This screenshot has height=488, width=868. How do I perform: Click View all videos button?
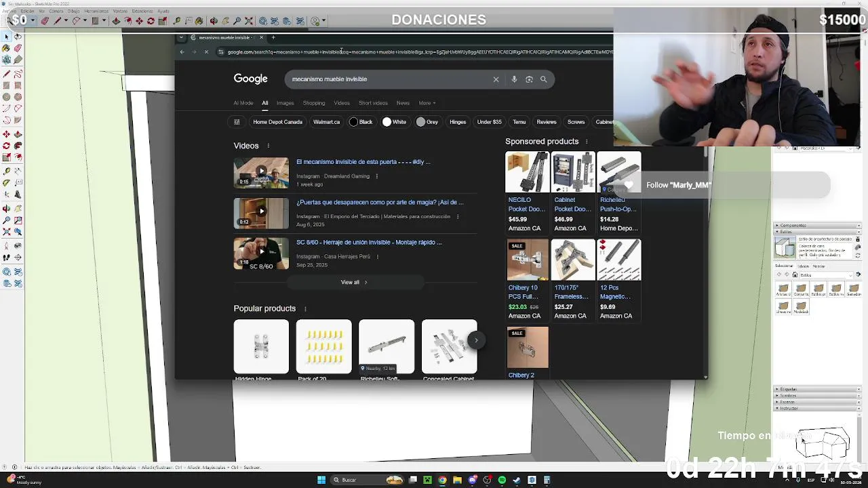(x=354, y=282)
